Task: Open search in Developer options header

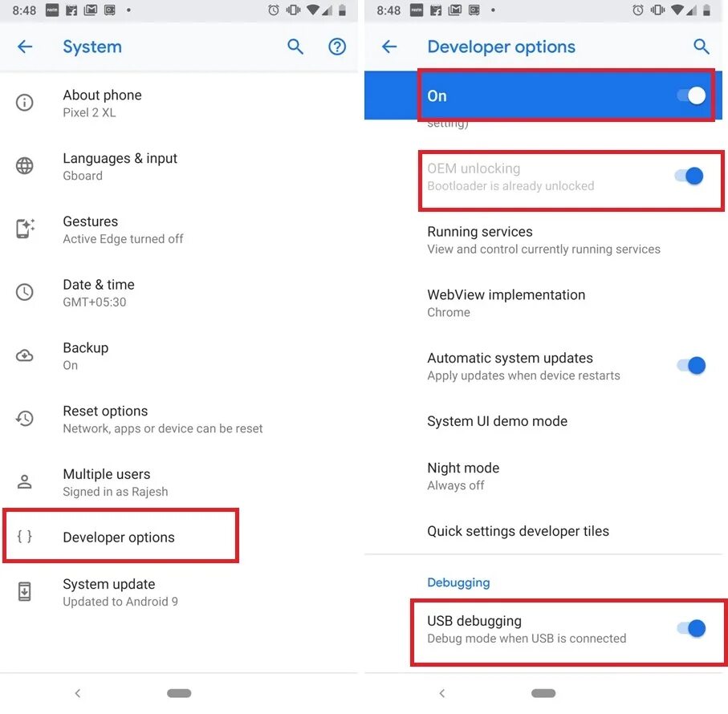Action: pos(701,47)
